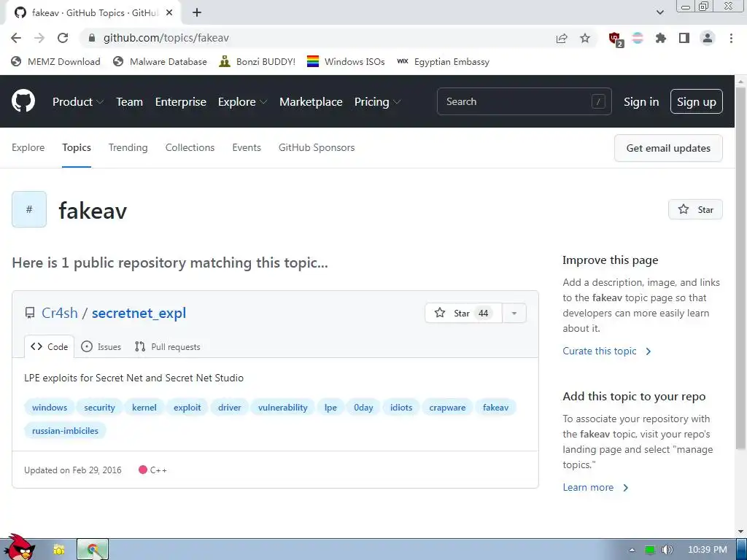This screenshot has height=560, width=747.
Task: Open the Chrome three-dot menu
Action: pos(731,38)
